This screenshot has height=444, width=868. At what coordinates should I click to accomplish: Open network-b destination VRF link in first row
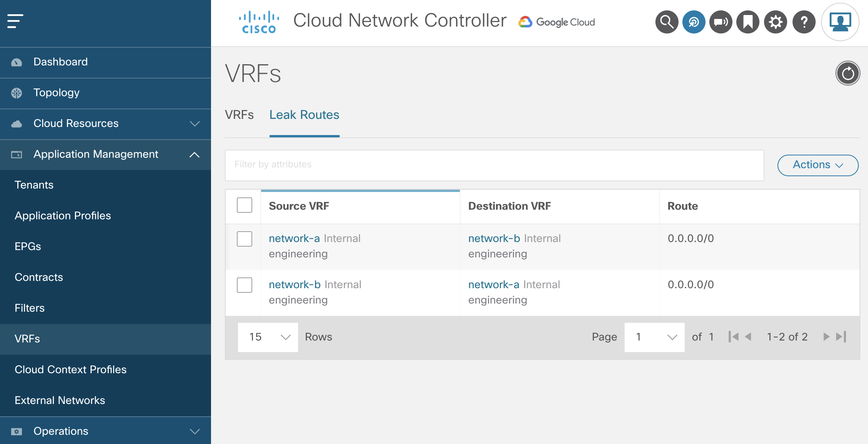(494, 239)
